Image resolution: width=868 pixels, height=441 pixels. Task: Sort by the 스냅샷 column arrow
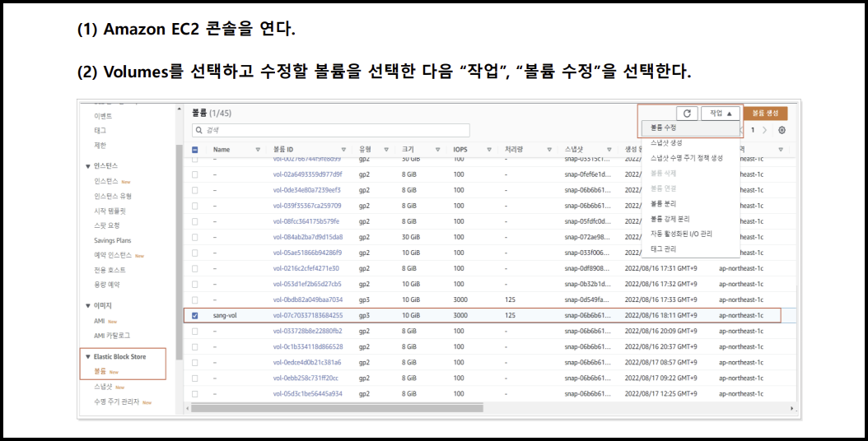tap(609, 150)
